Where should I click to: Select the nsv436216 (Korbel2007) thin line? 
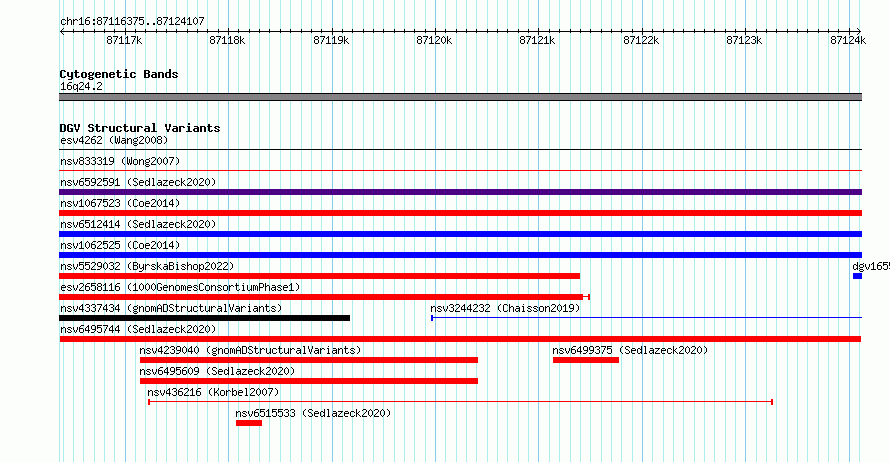pos(460,402)
